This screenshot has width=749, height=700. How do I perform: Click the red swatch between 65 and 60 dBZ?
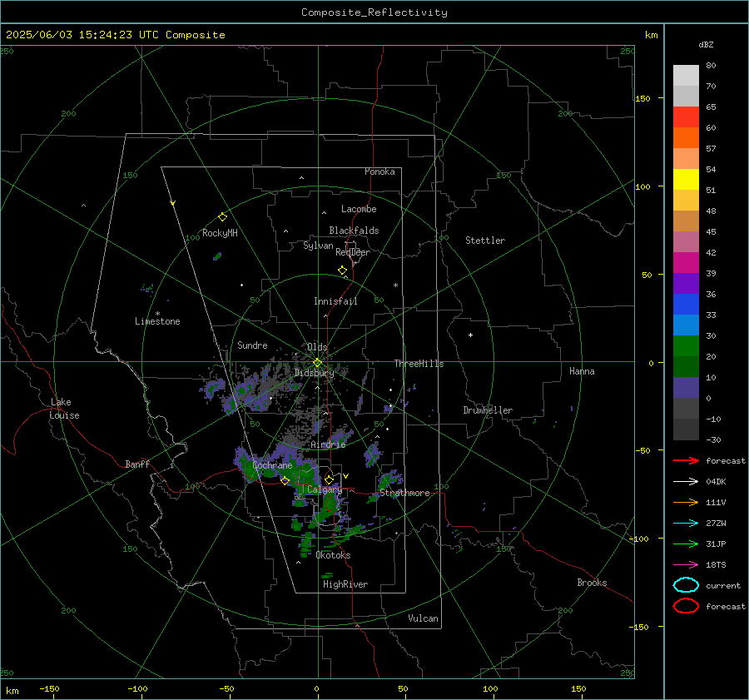686,117
